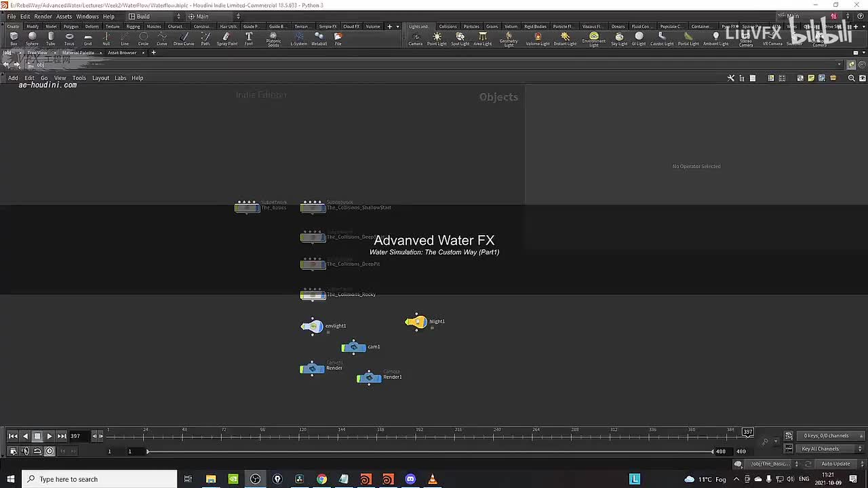Add a Distant Light from the shelf
The height and width of the screenshot is (488, 868).
tap(565, 39)
